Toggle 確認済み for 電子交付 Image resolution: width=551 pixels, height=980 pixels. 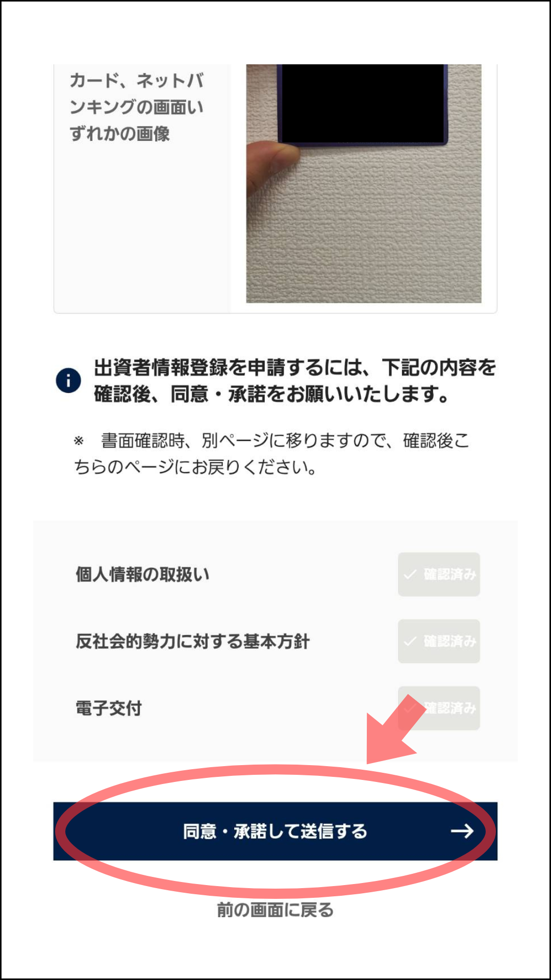[x=439, y=708]
